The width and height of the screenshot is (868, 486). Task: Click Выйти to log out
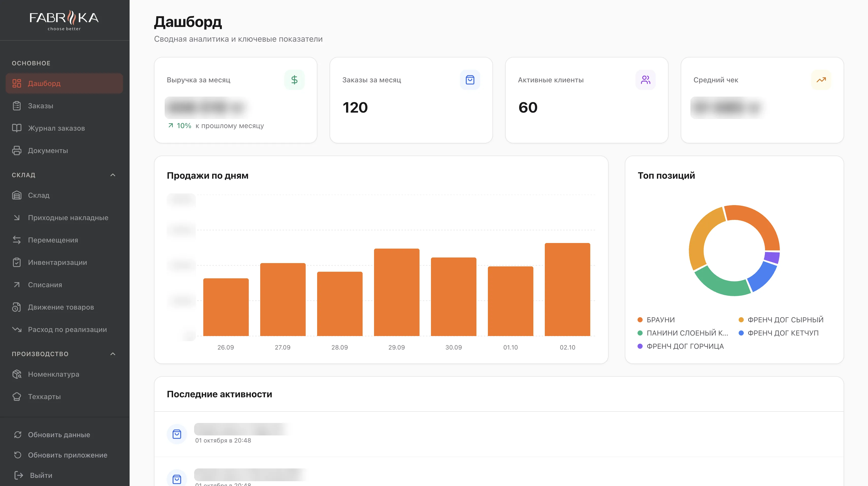[x=64, y=475]
